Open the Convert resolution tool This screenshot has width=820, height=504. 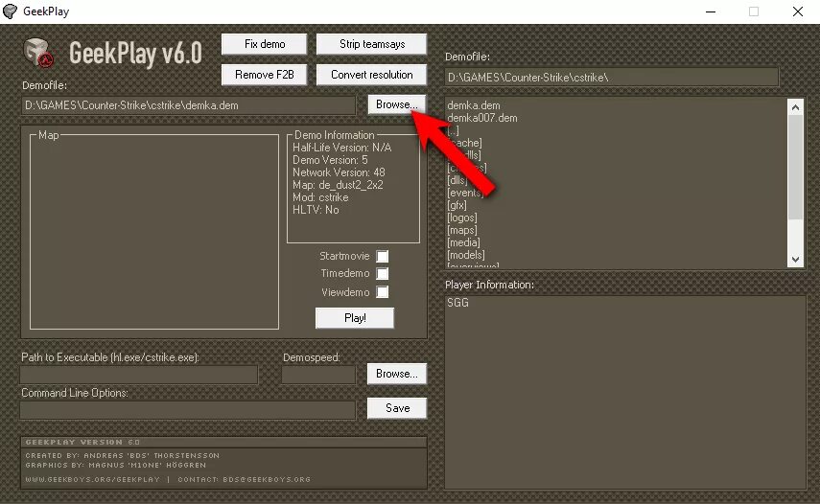(372, 75)
